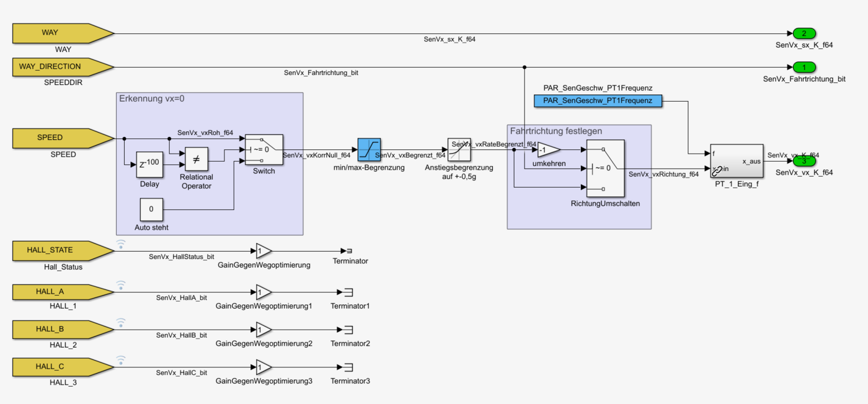This screenshot has height=404, width=868.
Task: Click the GainGegenWegoptimierung gain block
Action: pos(263,251)
